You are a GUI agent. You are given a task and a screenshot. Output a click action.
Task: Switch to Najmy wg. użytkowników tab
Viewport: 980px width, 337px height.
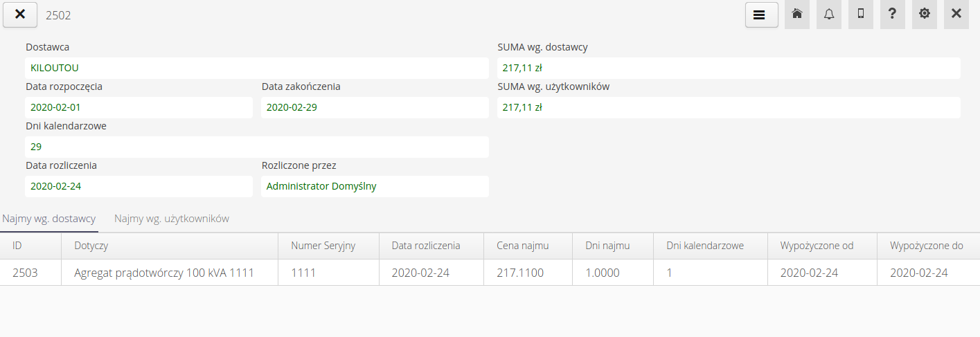(x=172, y=219)
